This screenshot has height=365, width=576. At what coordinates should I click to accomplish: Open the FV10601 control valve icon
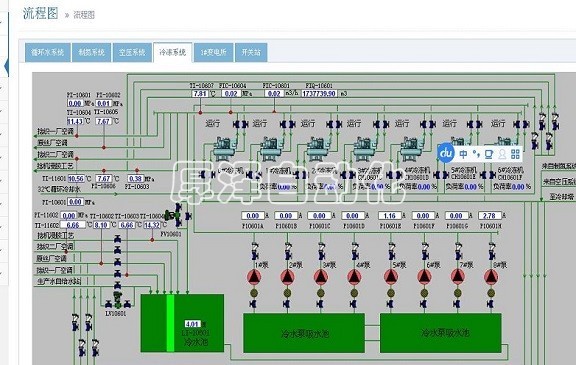click(173, 214)
